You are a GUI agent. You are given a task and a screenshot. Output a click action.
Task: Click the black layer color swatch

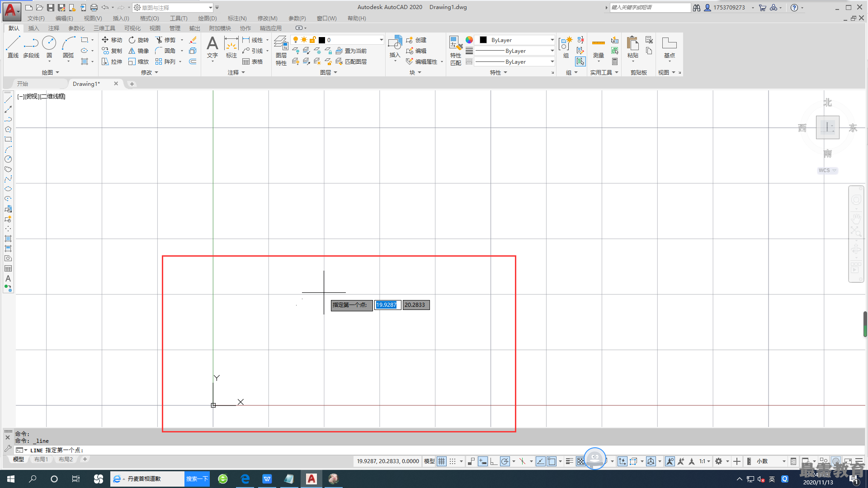tap(322, 40)
